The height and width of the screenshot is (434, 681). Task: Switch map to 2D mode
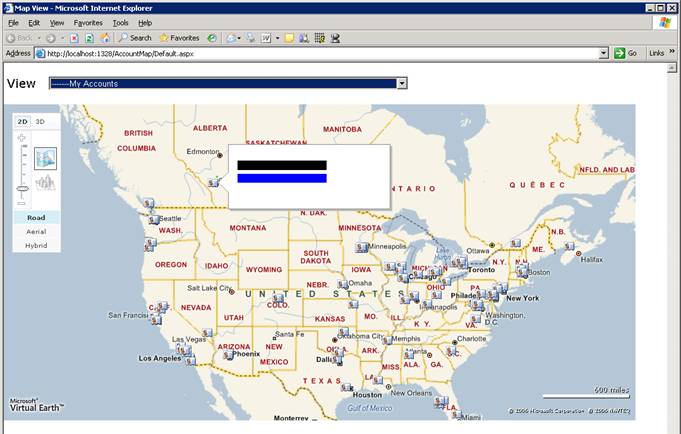click(x=22, y=122)
